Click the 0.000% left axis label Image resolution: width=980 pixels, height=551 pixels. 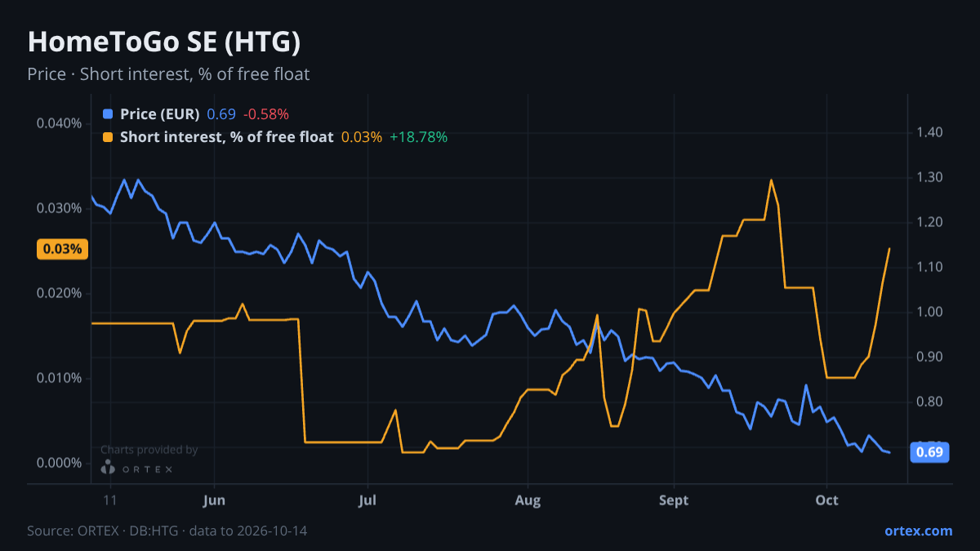click(59, 463)
